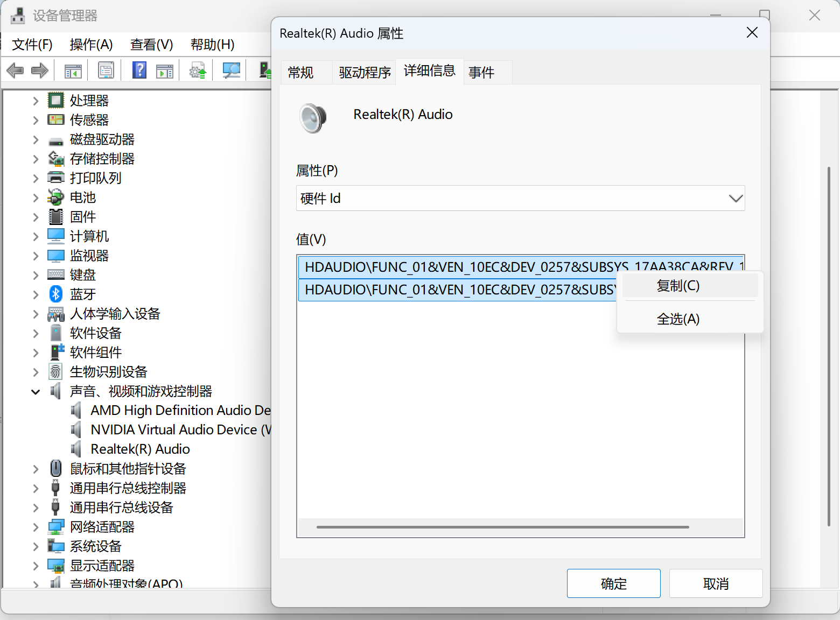
Task: Click the human interface devices icon
Action: click(56, 314)
